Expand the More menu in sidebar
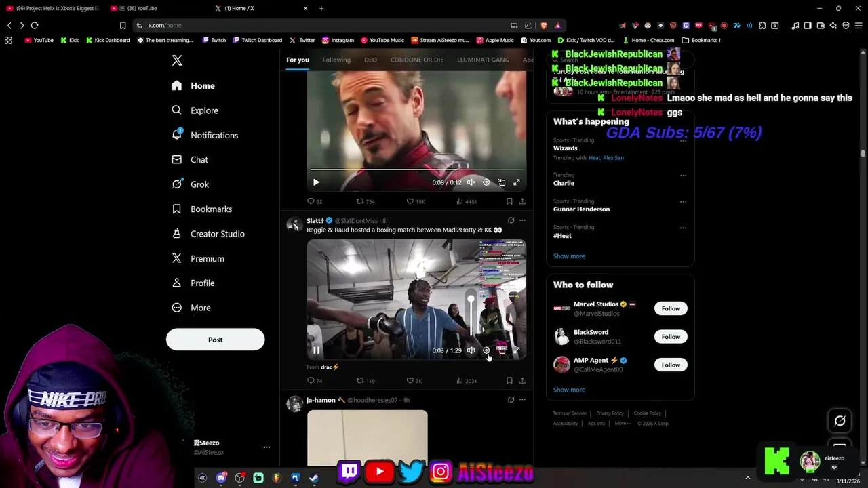This screenshot has width=868, height=488. [x=191, y=308]
